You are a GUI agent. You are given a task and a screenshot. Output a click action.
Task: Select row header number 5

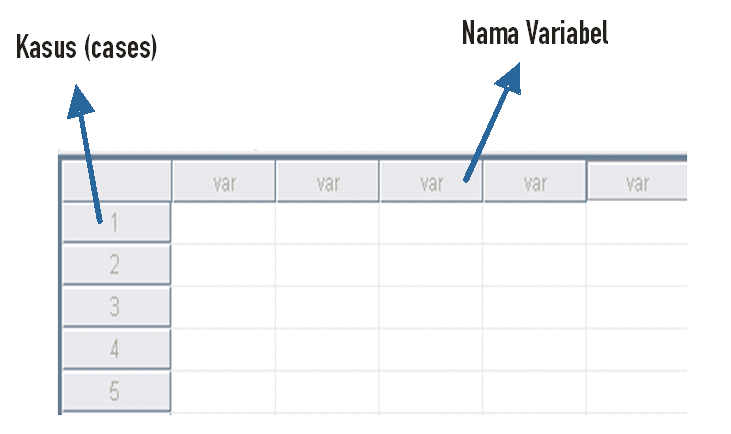click(117, 391)
